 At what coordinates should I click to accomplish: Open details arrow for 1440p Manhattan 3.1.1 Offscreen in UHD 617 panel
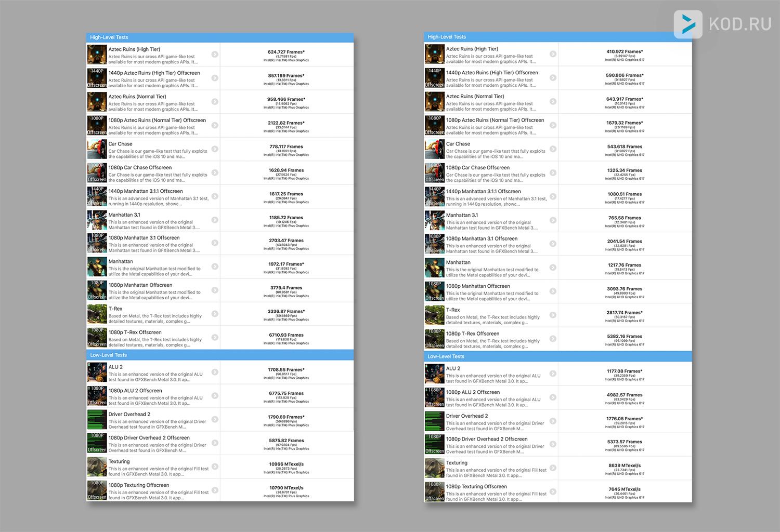(553, 196)
